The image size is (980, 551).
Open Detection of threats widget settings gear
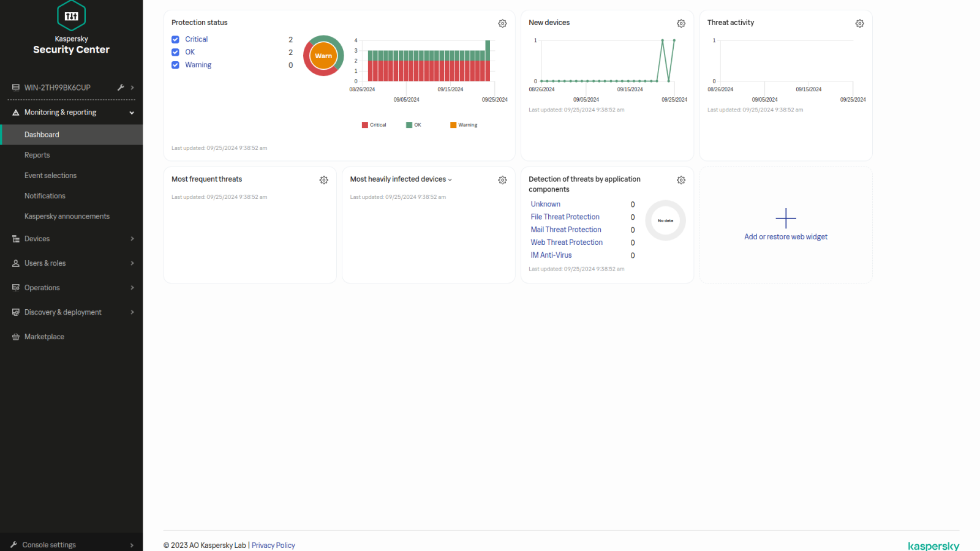point(680,180)
